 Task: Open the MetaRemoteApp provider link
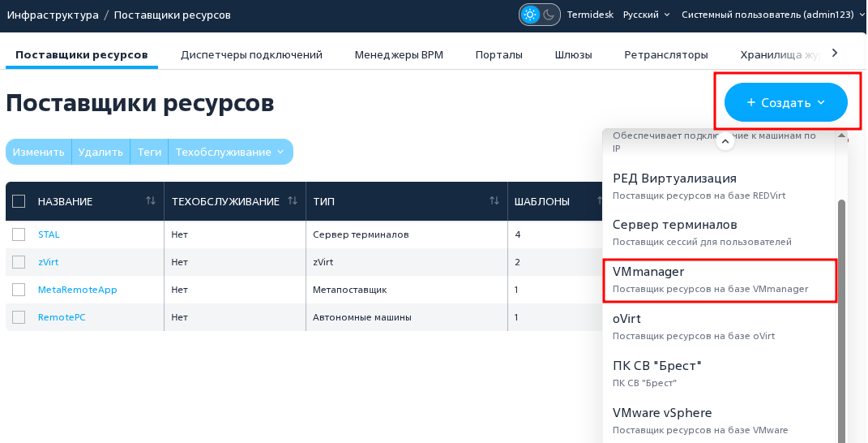(78, 290)
